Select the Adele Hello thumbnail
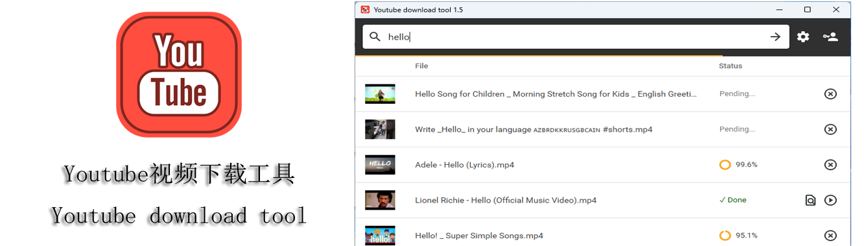The image size is (868, 246). 380,165
